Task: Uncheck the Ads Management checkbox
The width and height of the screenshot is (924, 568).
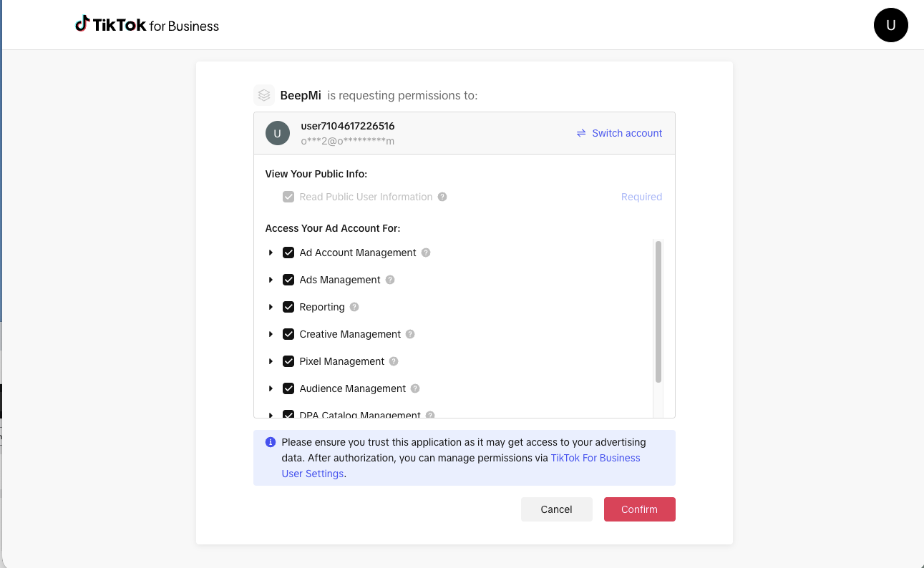Action: (x=288, y=280)
